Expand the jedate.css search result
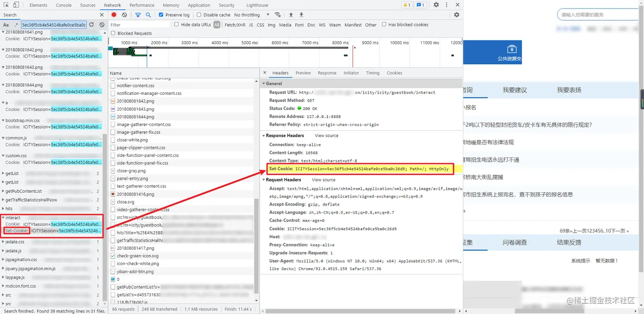This screenshot has height=314, width=644. click(x=3, y=242)
